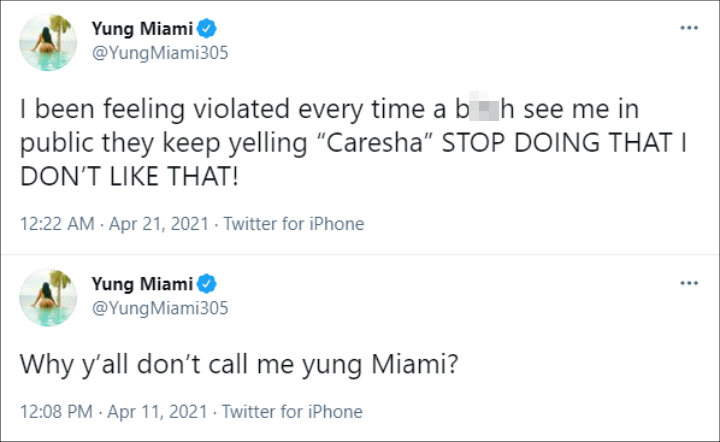Click Twitter for iPhone on the April 21 tweet

[x=293, y=224]
